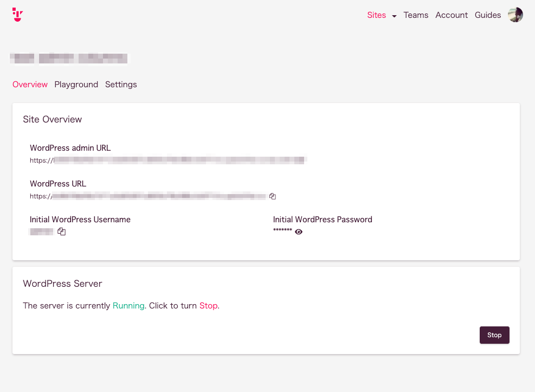Click the Stop server button
This screenshot has width=535, height=392.
pos(494,335)
